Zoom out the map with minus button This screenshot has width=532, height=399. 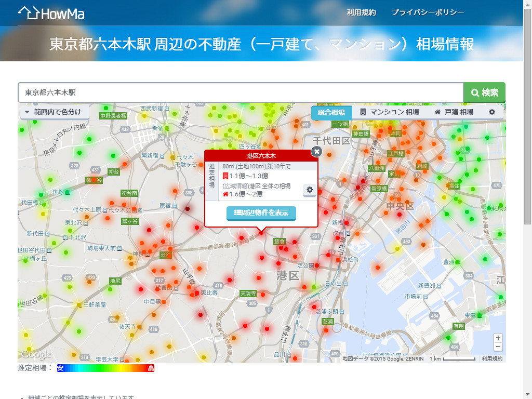click(x=498, y=347)
